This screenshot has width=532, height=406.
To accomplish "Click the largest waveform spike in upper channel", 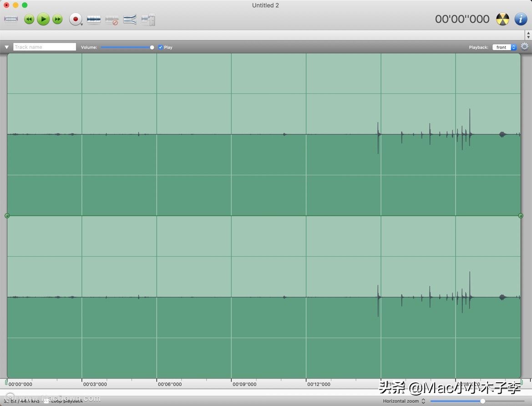I will click(470, 127).
